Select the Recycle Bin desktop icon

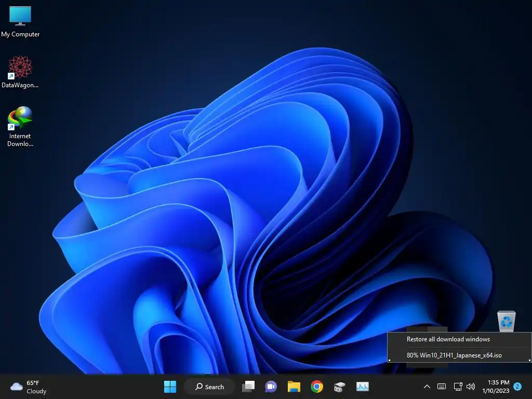pos(506,321)
